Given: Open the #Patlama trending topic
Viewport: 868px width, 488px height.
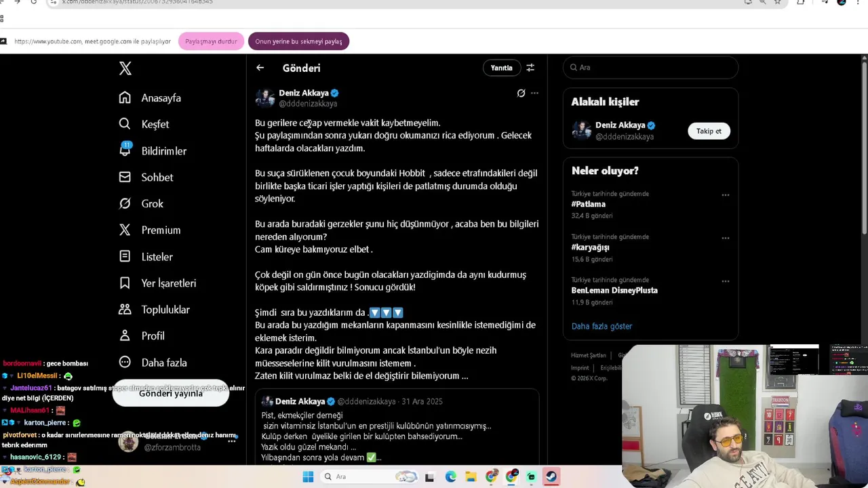Looking at the screenshot, I should 589,204.
